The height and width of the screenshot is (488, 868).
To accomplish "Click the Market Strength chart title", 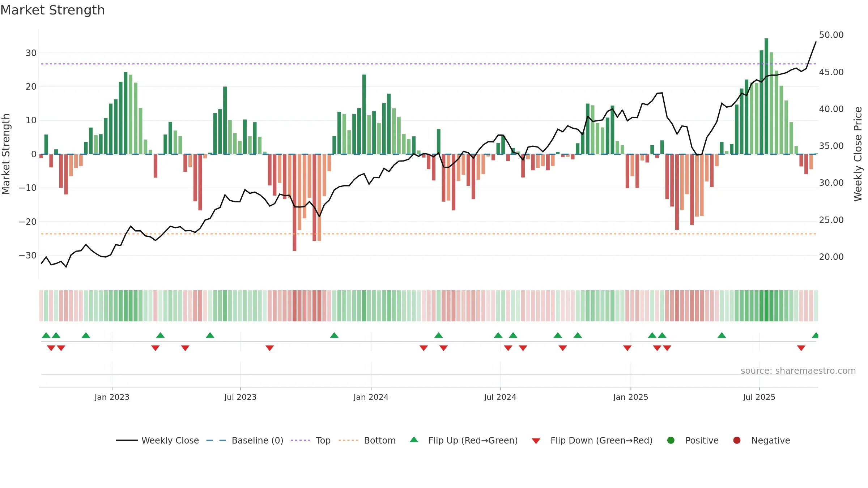I will pos(52,10).
